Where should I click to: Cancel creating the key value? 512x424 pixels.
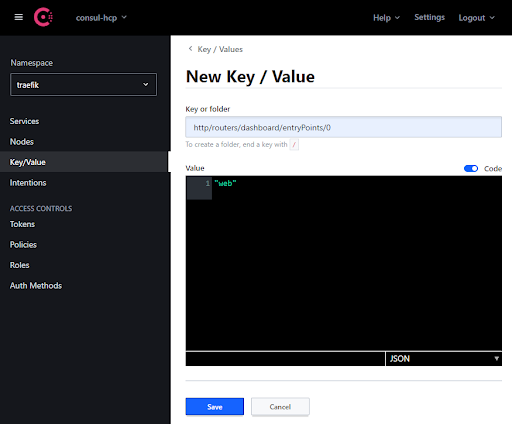(x=280, y=407)
